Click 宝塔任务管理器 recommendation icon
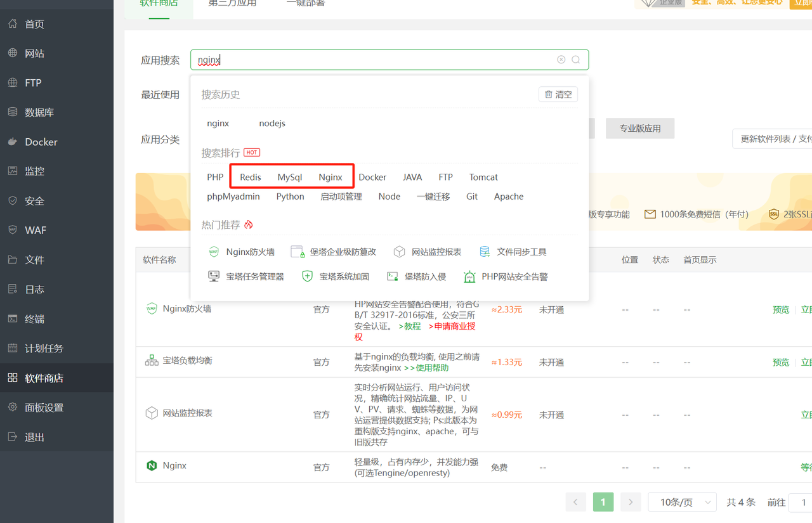This screenshot has height=523, width=812. click(x=214, y=276)
